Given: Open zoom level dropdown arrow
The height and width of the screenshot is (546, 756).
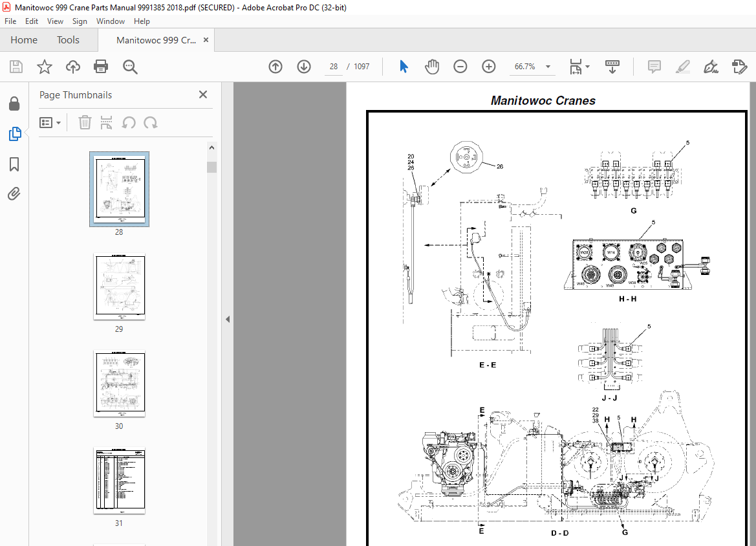Looking at the screenshot, I should [548, 67].
